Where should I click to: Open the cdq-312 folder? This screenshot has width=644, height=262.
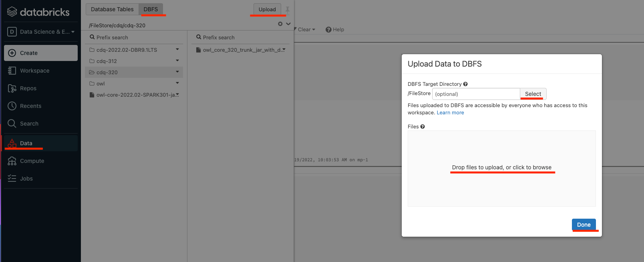click(x=107, y=61)
